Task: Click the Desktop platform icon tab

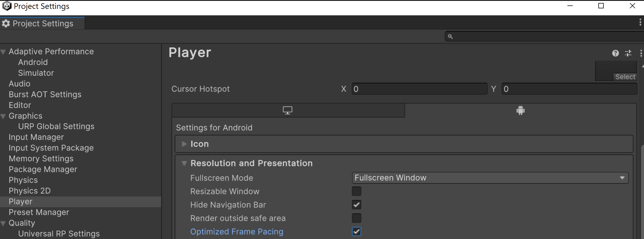Action: click(x=287, y=110)
